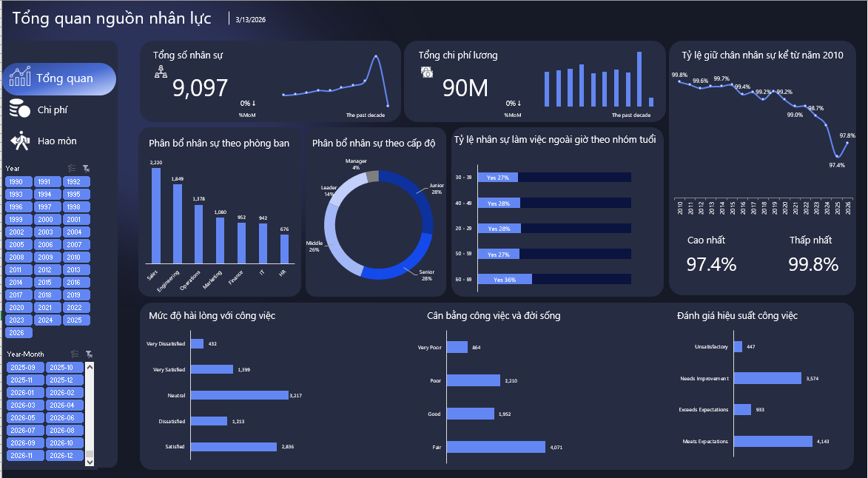868x478 pixels.
Task: Select 2011 in the Year slicer
Action: [x=17, y=269]
